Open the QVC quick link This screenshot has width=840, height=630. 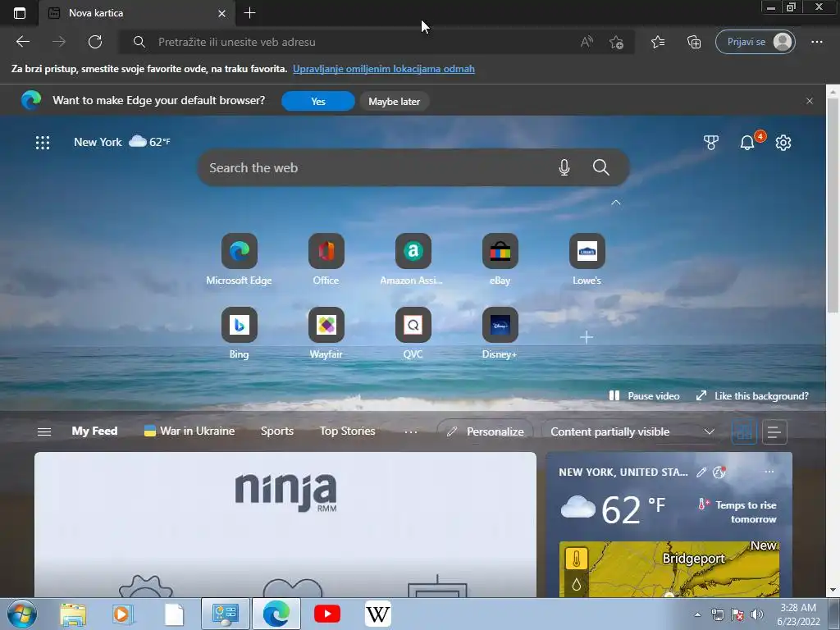(413, 334)
